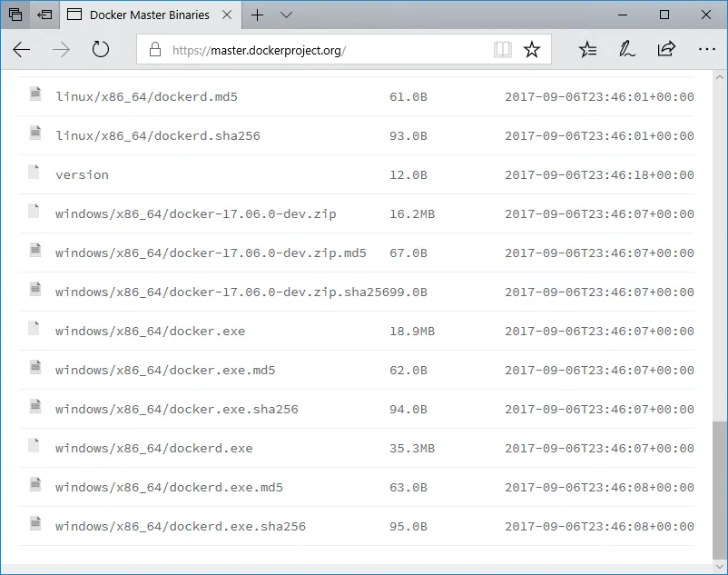The width and height of the screenshot is (728, 575).
Task: Open windows/x86_64/dockerd.exe link
Action: pos(153,449)
